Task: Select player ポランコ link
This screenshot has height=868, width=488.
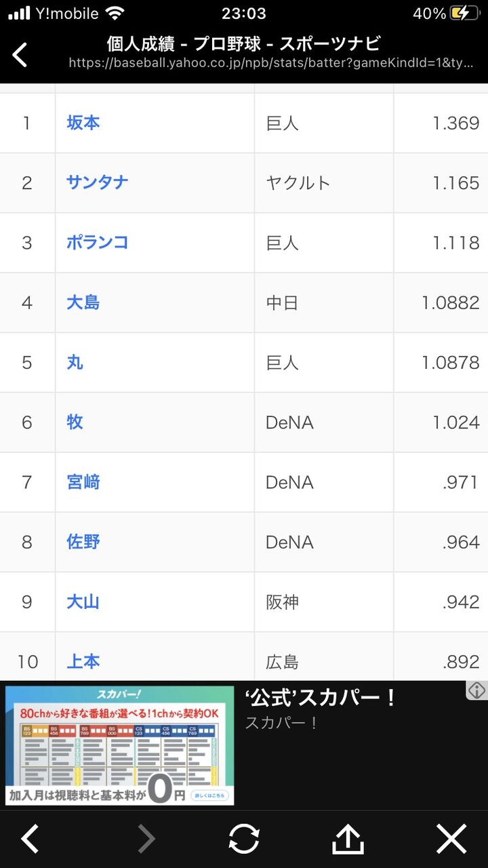Action: pyautogui.click(x=98, y=242)
